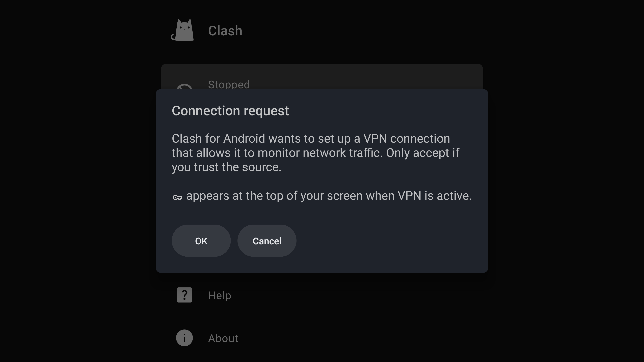Select the Help menu entry label
This screenshot has height=362, width=644.
[220, 295]
